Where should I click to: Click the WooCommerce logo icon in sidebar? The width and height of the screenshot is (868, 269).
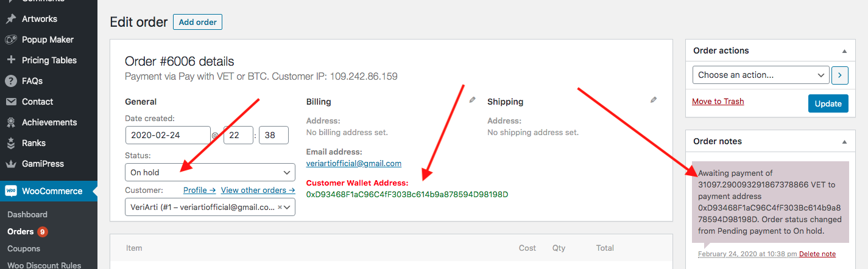coord(11,191)
